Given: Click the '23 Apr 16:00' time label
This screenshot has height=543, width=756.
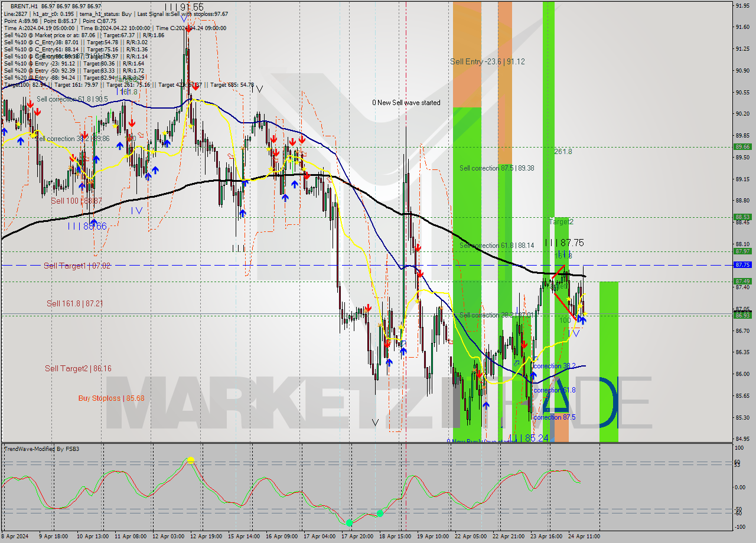Looking at the screenshot, I should (x=546, y=536).
